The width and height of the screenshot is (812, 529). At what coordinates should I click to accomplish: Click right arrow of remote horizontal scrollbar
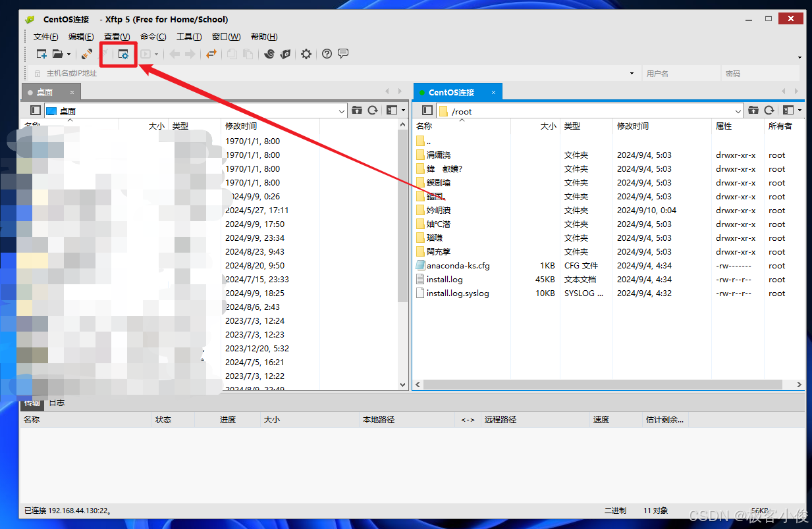(x=799, y=384)
